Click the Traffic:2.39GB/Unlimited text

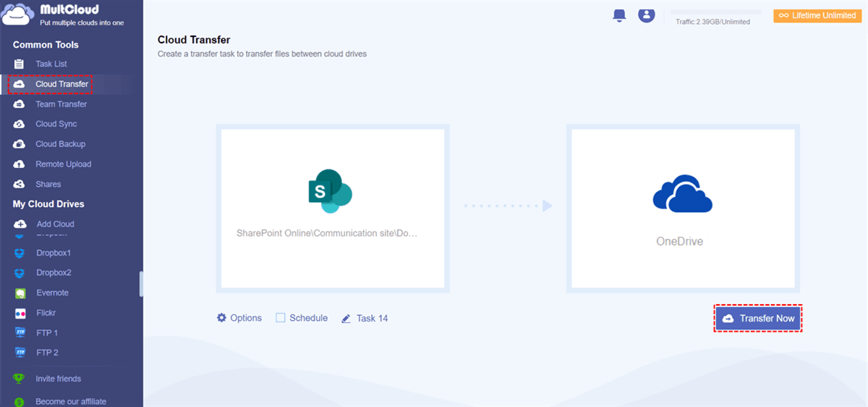click(712, 22)
